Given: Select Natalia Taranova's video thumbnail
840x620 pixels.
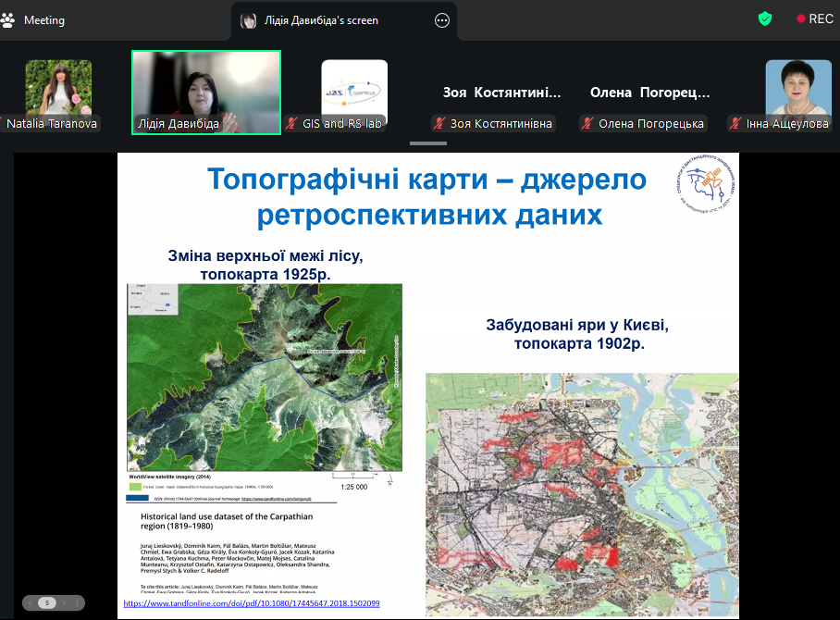Looking at the screenshot, I should pos(58,88).
